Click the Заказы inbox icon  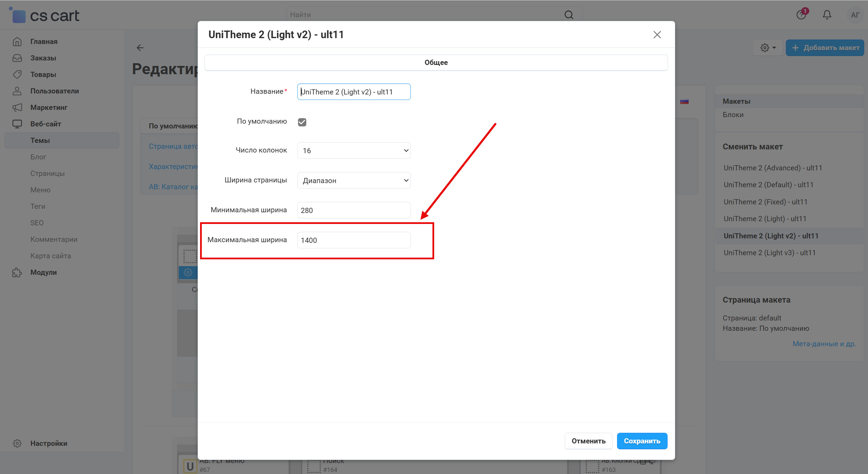click(17, 58)
